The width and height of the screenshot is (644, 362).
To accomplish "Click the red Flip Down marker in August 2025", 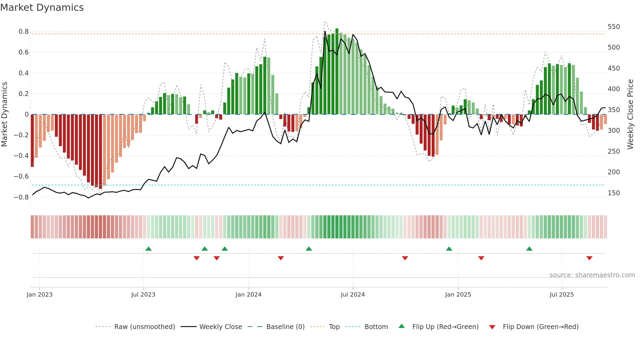I will pos(589,258).
